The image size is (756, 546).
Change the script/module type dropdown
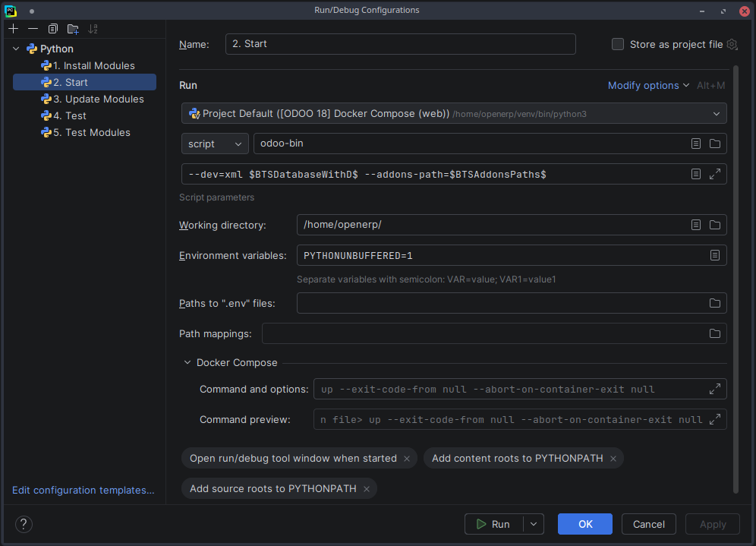(215, 144)
